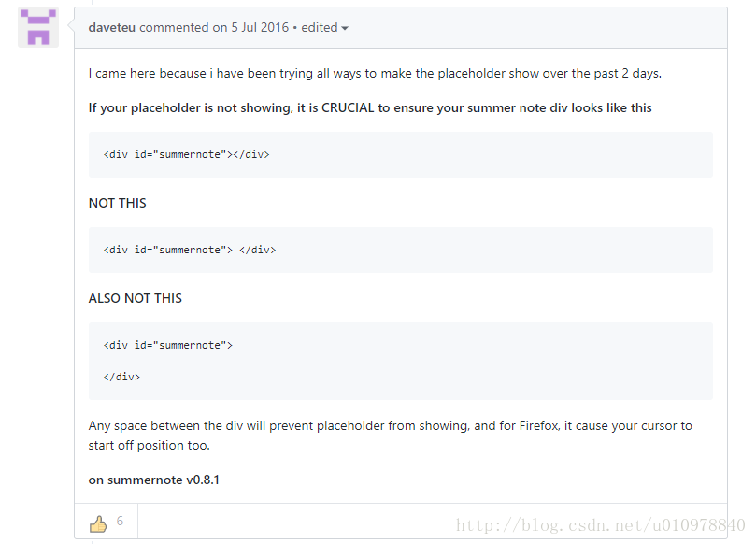Click the "5 Jul 2016" comment timestamp

pyautogui.click(x=260, y=27)
